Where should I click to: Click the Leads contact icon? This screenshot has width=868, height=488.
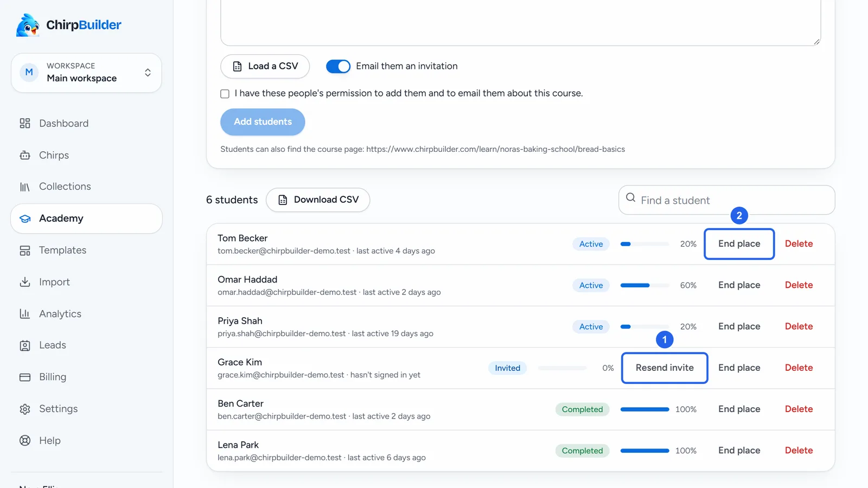pos(25,345)
